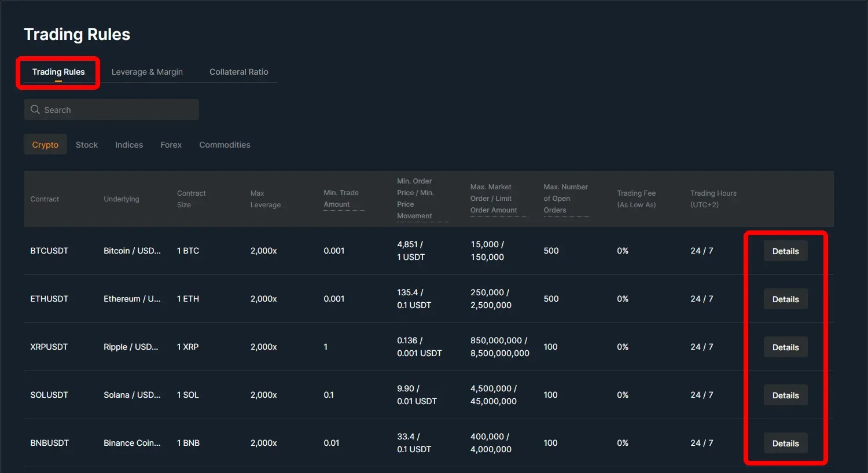Click the search magnifier icon
The image size is (868, 473).
(35, 109)
